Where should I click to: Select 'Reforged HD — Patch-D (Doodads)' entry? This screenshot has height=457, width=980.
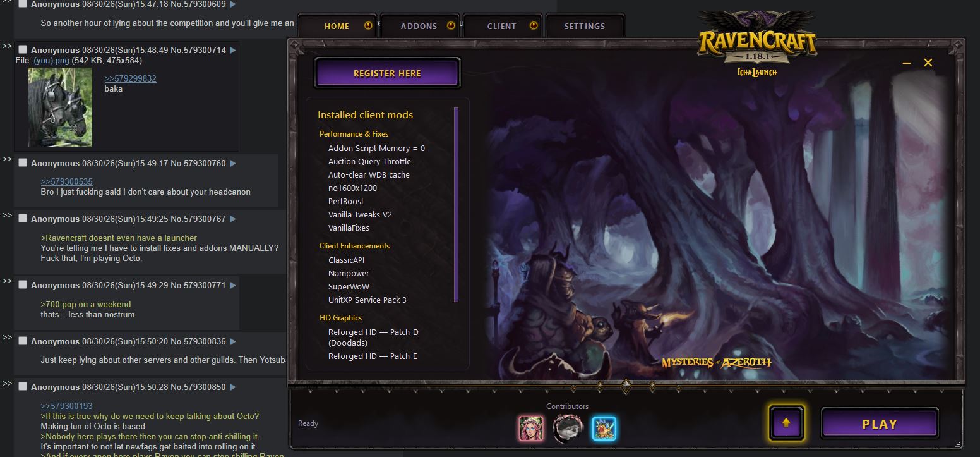[373, 338]
